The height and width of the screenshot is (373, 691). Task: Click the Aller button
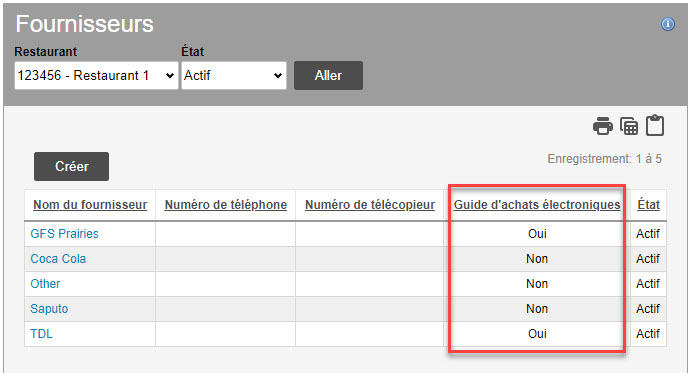click(x=328, y=75)
